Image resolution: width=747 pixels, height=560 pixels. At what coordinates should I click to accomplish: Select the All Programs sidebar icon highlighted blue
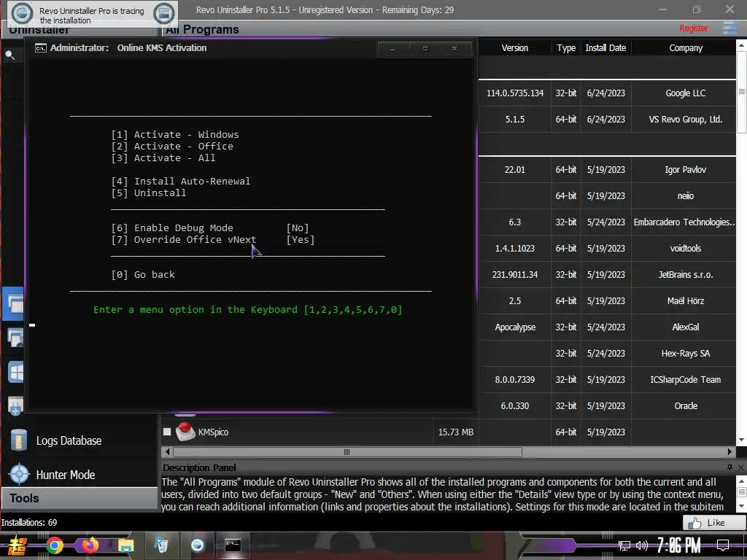[14, 303]
